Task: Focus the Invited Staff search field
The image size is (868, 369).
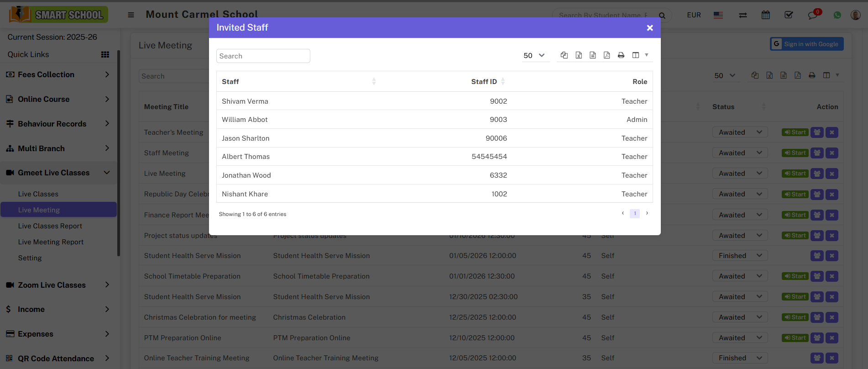Action: pos(263,56)
